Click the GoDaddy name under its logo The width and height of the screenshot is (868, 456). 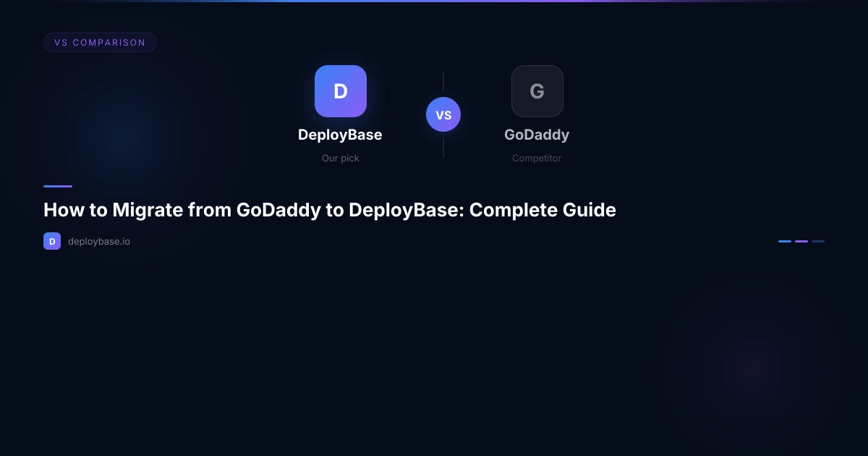click(x=537, y=135)
